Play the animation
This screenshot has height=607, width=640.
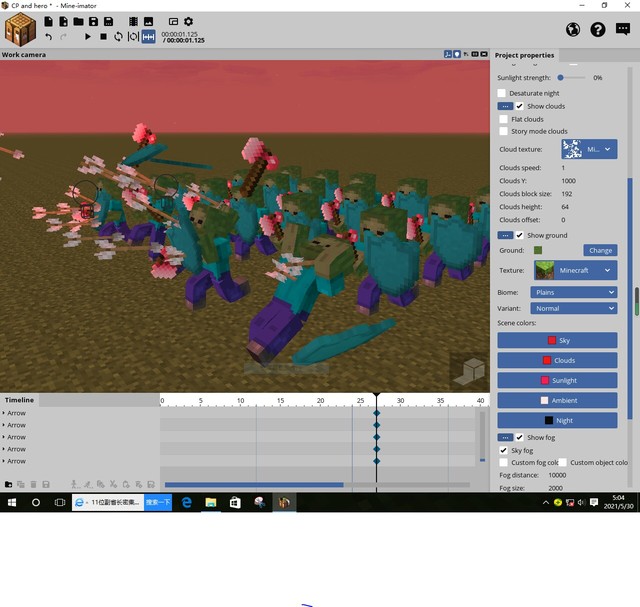coord(87,37)
